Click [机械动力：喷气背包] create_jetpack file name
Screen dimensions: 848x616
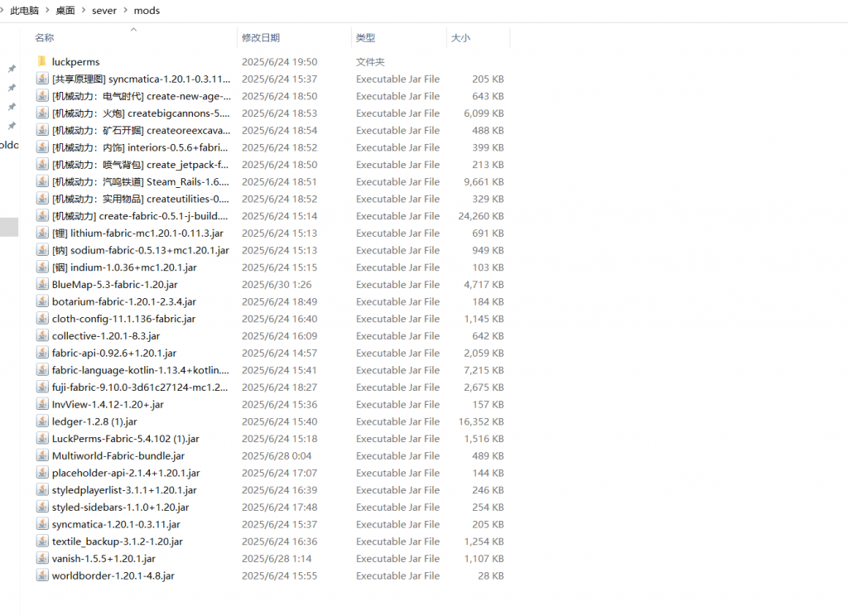pyautogui.click(x=140, y=165)
